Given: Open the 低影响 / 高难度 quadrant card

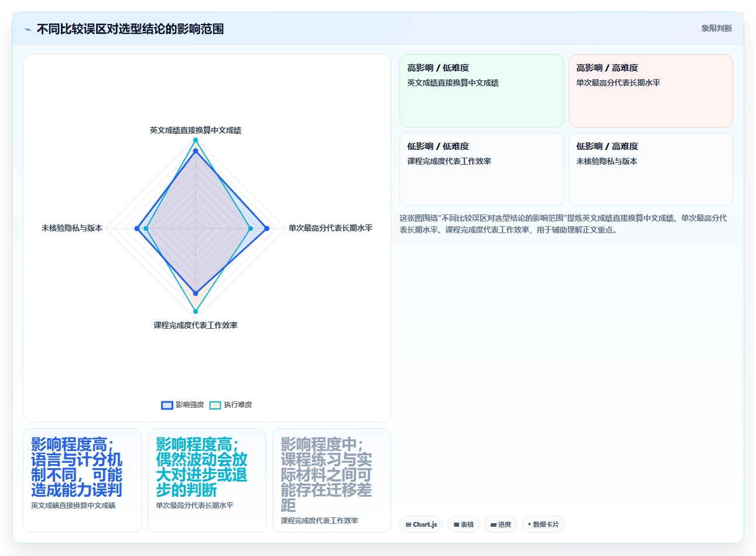Looking at the screenshot, I should tap(651, 169).
